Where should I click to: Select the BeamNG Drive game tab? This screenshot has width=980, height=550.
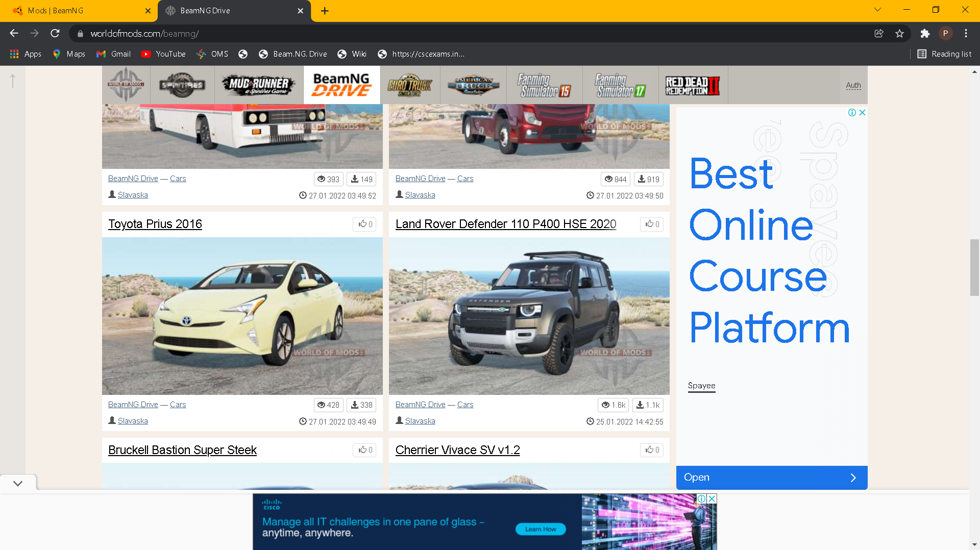[x=341, y=85]
